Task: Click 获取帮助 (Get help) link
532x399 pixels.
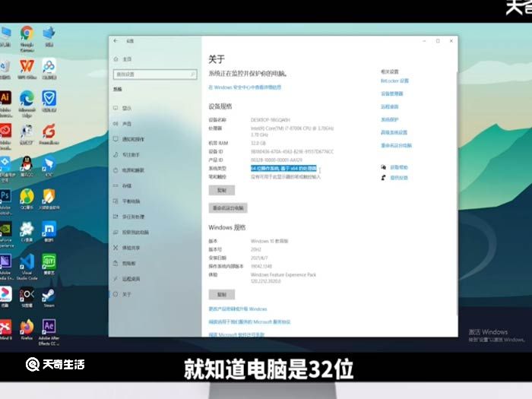Action: pyautogui.click(x=399, y=167)
